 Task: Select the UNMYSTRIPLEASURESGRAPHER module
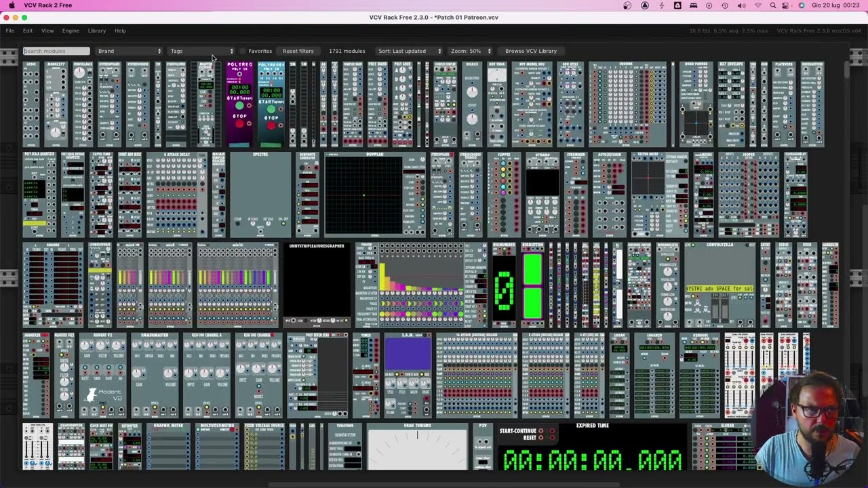pyautogui.click(x=317, y=285)
